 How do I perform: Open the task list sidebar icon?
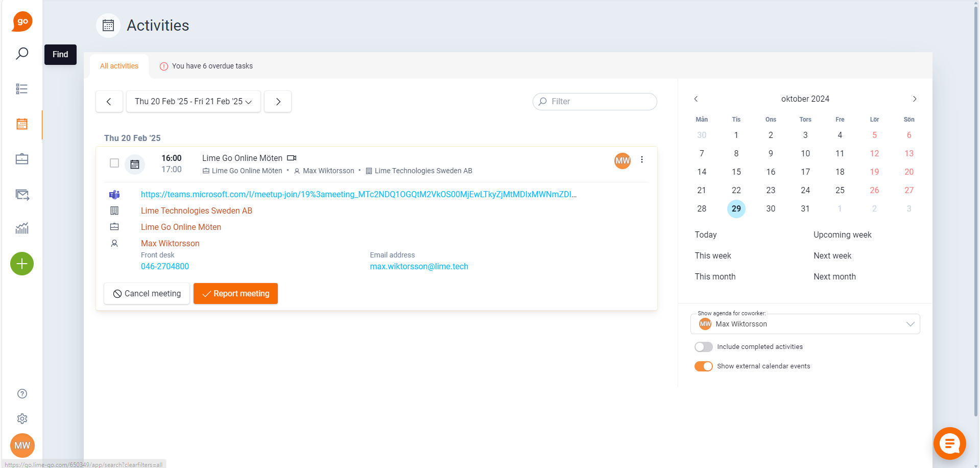pos(22,89)
